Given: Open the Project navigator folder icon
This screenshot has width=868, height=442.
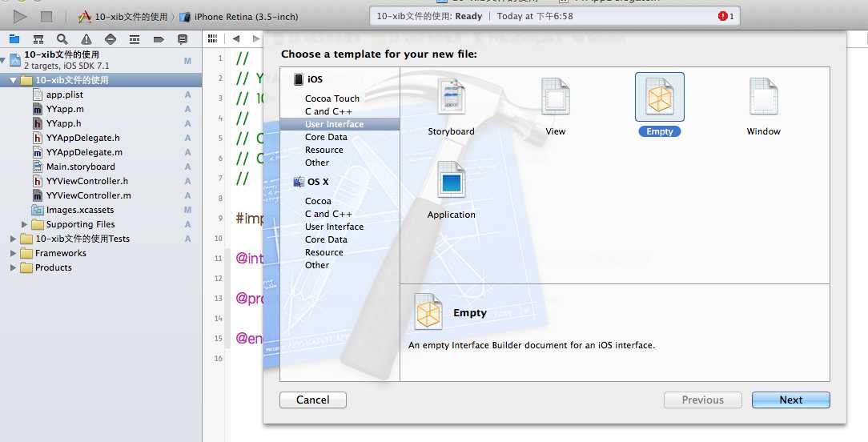Looking at the screenshot, I should click(14, 38).
